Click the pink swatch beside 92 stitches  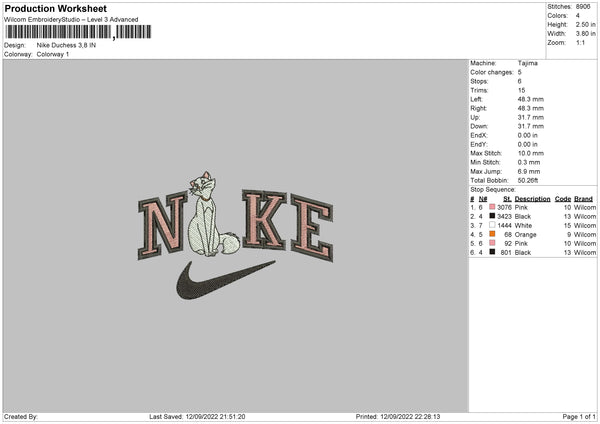492,243
